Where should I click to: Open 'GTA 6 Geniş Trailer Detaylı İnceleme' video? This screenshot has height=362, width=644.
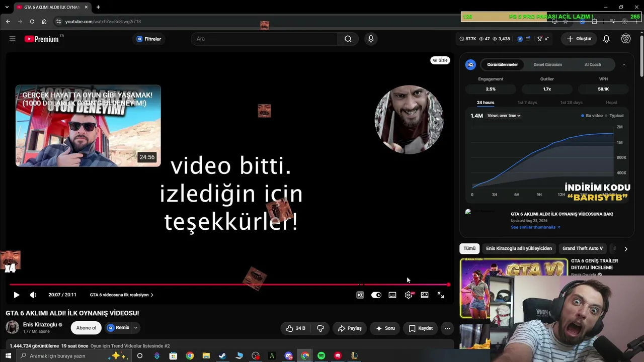point(595,264)
